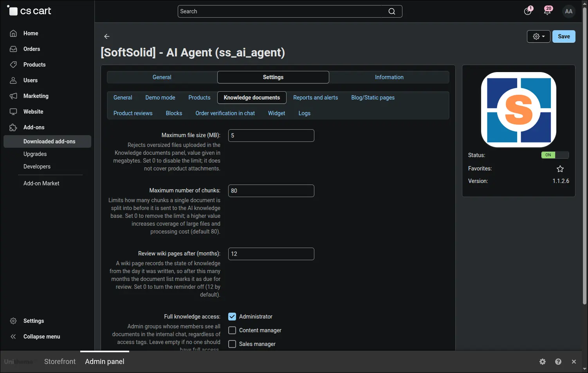Click the Home house icon
Screen dimensions: 588x373
click(x=13, y=33)
